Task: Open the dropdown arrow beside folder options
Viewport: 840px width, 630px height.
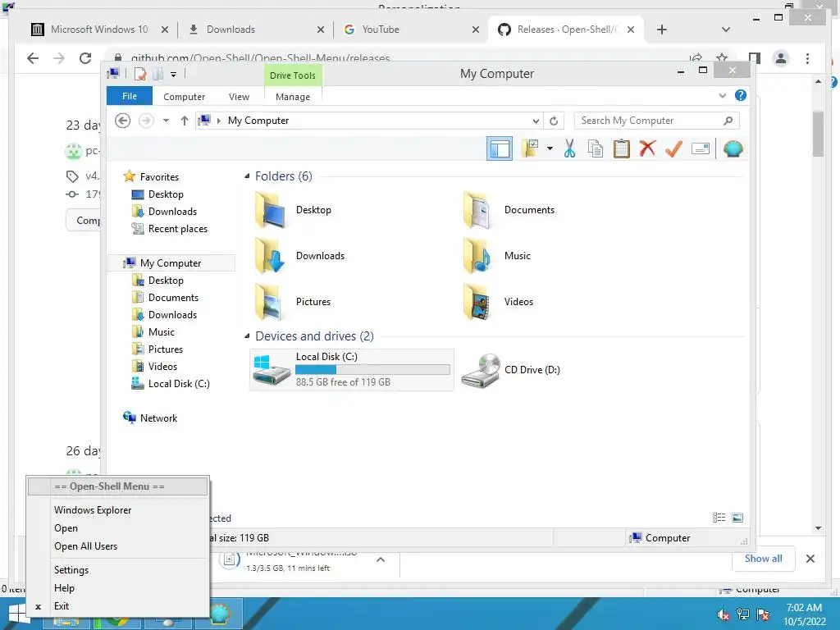Action: tap(550, 148)
